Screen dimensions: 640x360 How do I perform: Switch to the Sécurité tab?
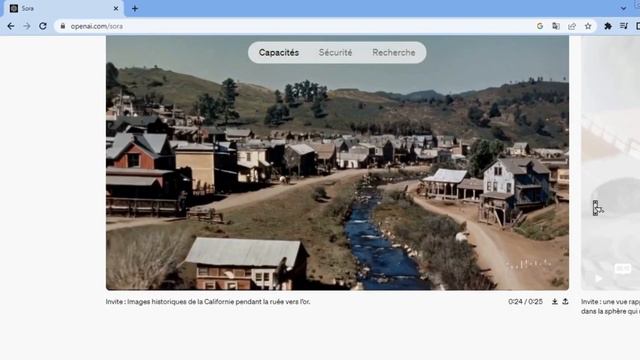[336, 53]
